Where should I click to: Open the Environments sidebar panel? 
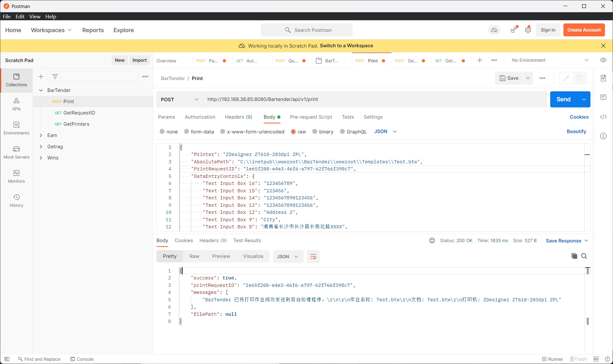[16, 128]
